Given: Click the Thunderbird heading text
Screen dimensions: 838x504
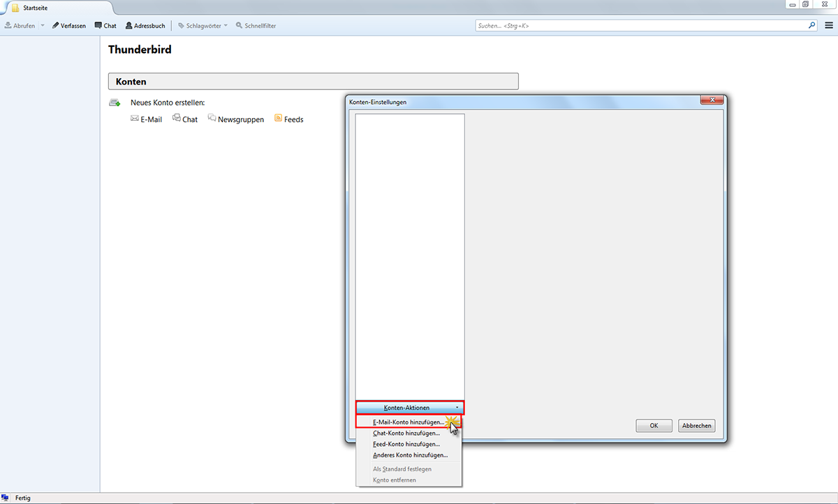Looking at the screenshot, I should pos(140,50).
